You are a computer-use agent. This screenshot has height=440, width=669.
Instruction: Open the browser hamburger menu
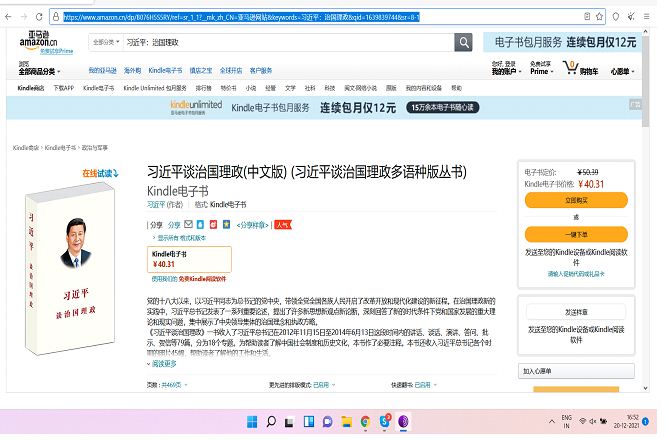tap(647, 17)
